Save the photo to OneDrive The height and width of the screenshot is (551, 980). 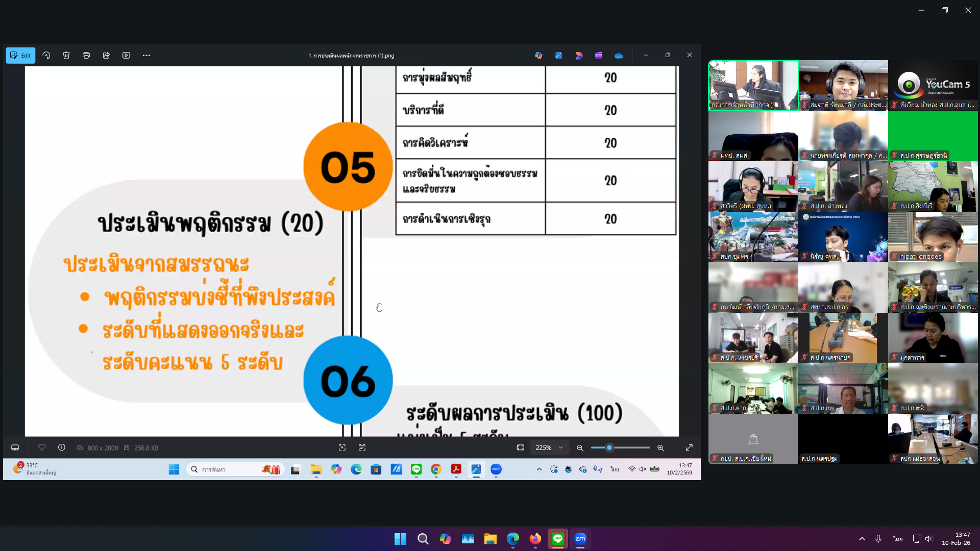[x=619, y=55]
